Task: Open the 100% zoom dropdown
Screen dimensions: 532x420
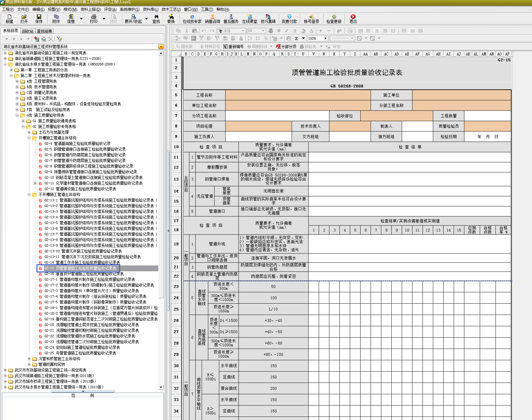Action: 326,38
